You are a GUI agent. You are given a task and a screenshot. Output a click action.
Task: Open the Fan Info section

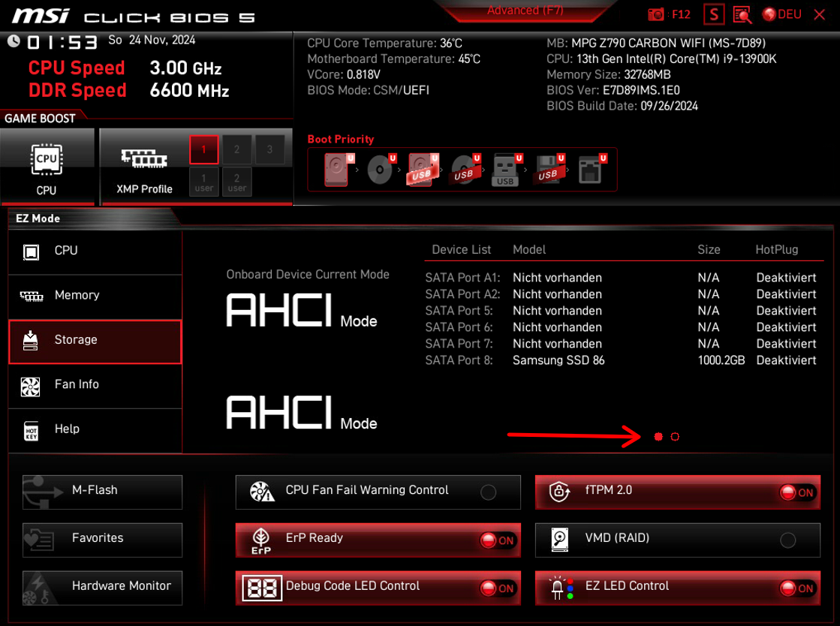pos(95,386)
